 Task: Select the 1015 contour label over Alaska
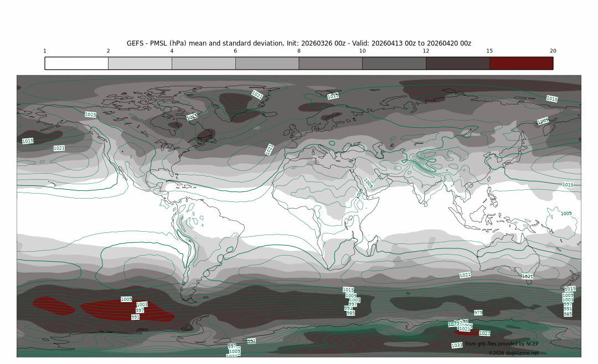[90, 115]
